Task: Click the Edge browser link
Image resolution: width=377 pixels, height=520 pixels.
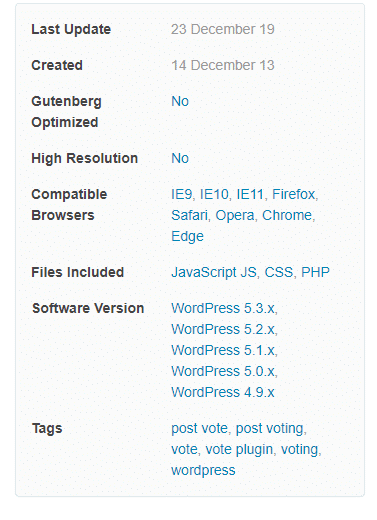Action: coord(187,236)
